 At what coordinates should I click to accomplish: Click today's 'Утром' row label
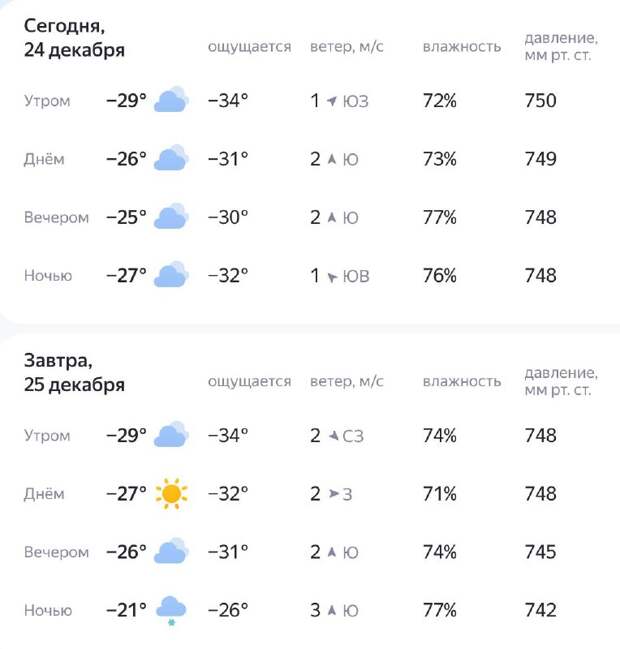47,101
